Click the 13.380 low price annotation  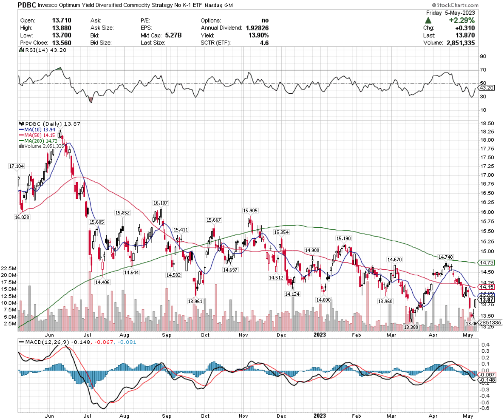click(411, 327)
